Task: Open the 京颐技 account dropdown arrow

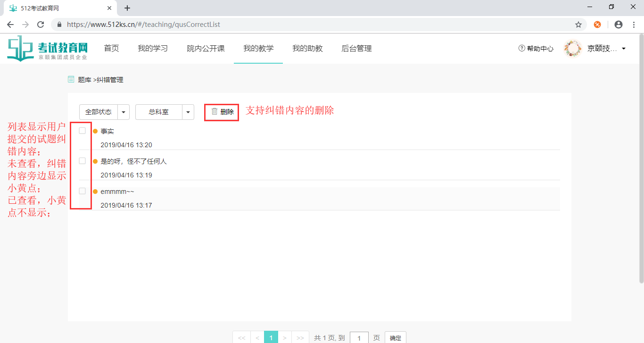Action: [x=624, y=48]
